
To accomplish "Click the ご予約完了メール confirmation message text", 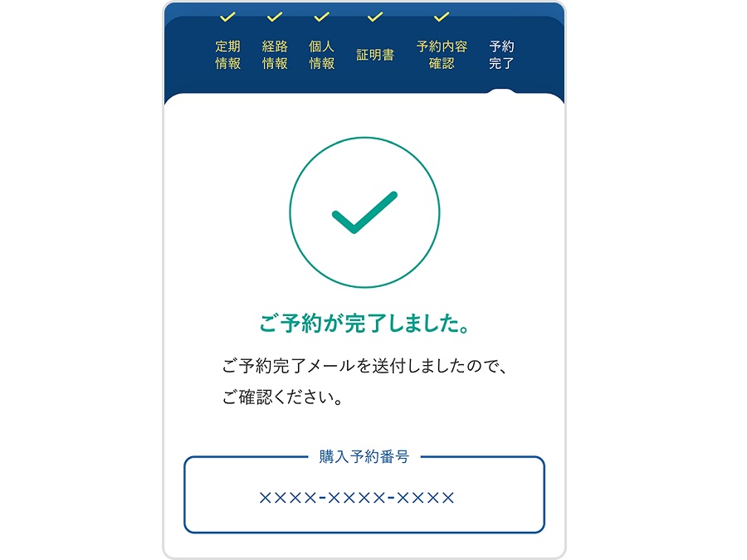I will 364,366.
